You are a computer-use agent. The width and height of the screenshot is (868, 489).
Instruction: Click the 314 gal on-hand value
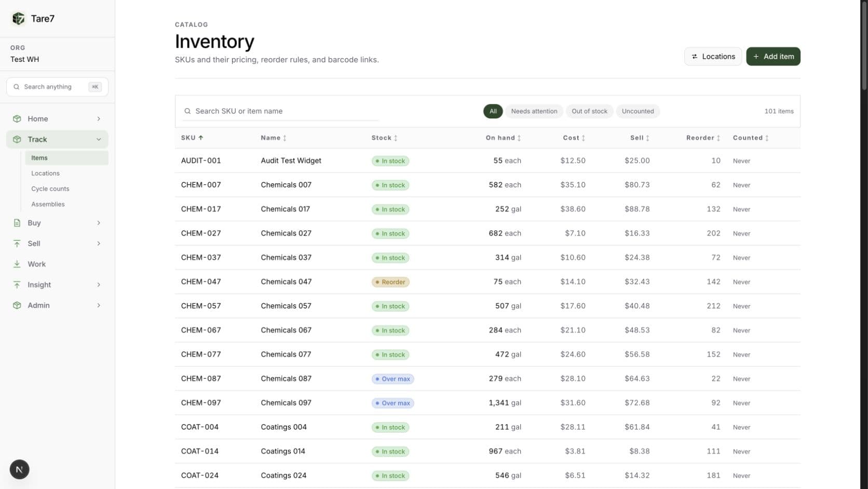508,257
